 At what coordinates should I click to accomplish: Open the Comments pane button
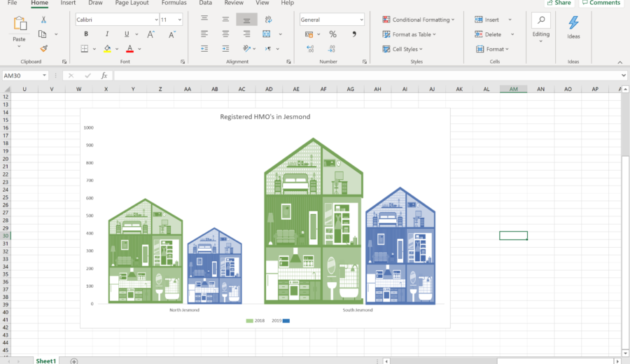tap(600, 3)
